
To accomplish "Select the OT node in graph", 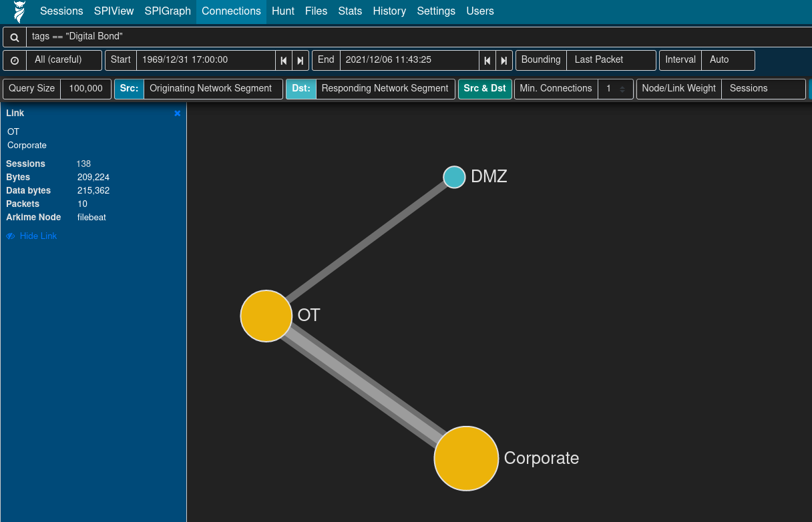I will coord(266,316).
